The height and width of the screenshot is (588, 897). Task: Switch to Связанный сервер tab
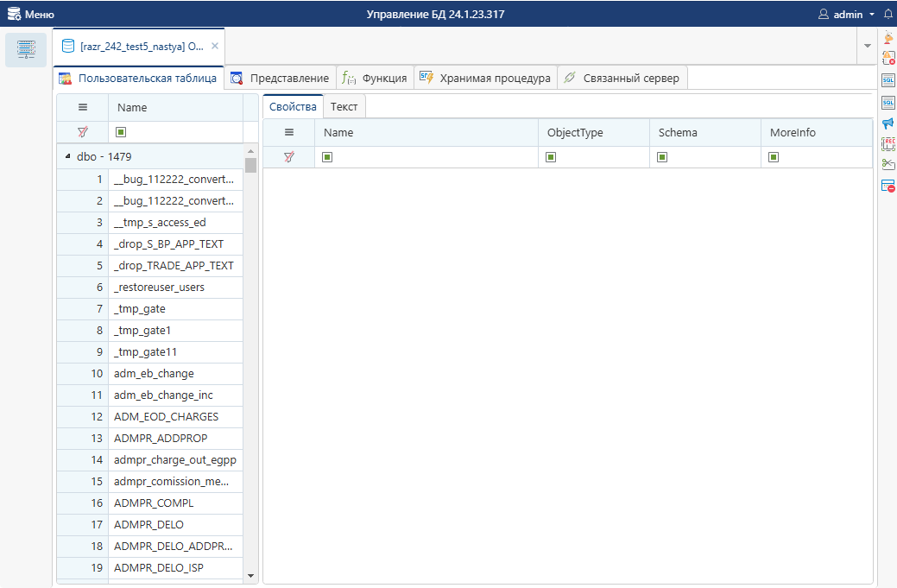coord(622,79)
